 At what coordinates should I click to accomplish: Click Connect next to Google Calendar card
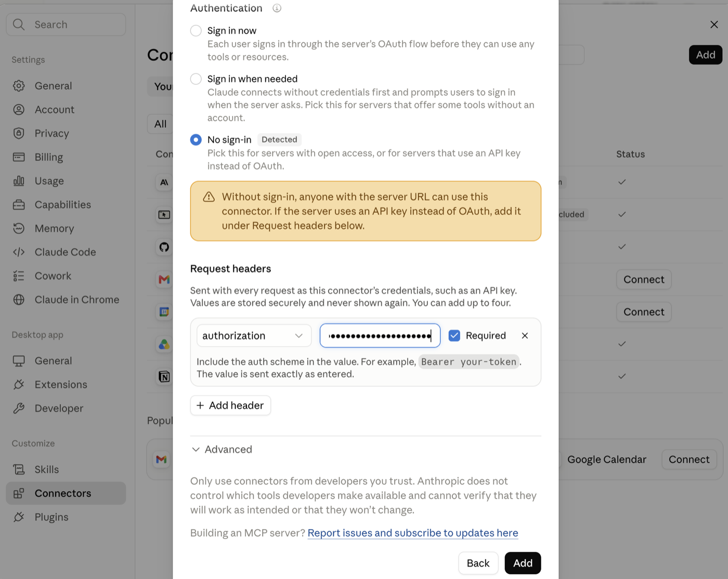pos(689,459)
